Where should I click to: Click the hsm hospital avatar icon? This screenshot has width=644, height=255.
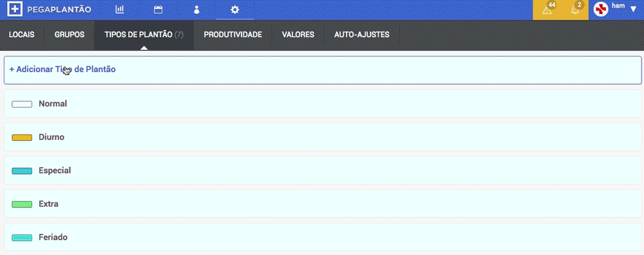pos(601,9)
